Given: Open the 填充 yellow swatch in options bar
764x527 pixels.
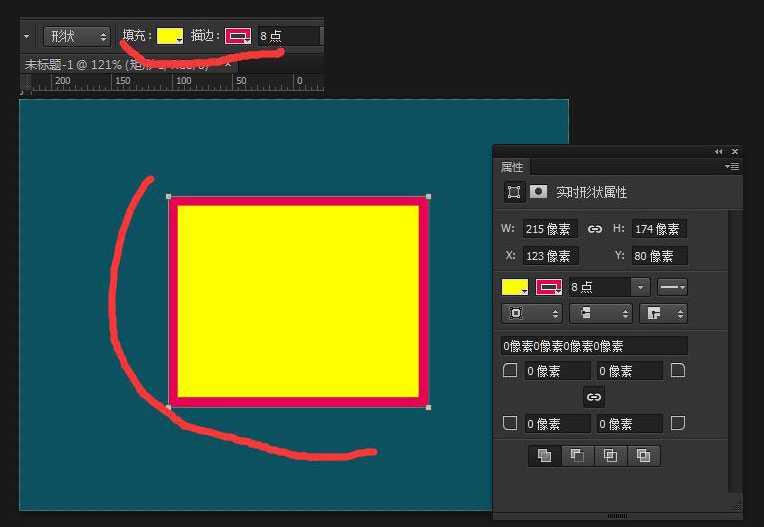Looking at the screenshot, I should click(x=170, y=37).
